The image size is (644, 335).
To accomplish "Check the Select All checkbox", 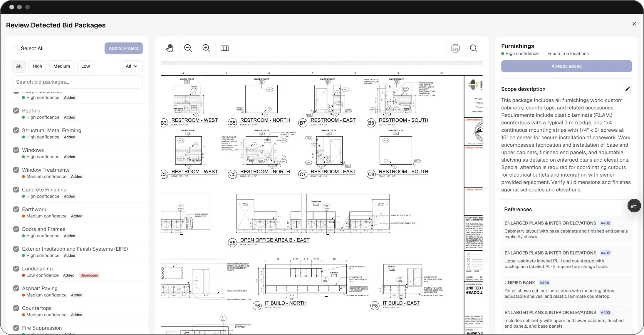I will click(x=15, y=48).
